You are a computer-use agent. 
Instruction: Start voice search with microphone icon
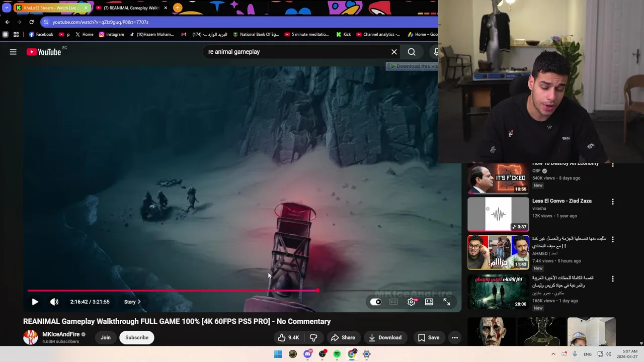pos(435,52)
